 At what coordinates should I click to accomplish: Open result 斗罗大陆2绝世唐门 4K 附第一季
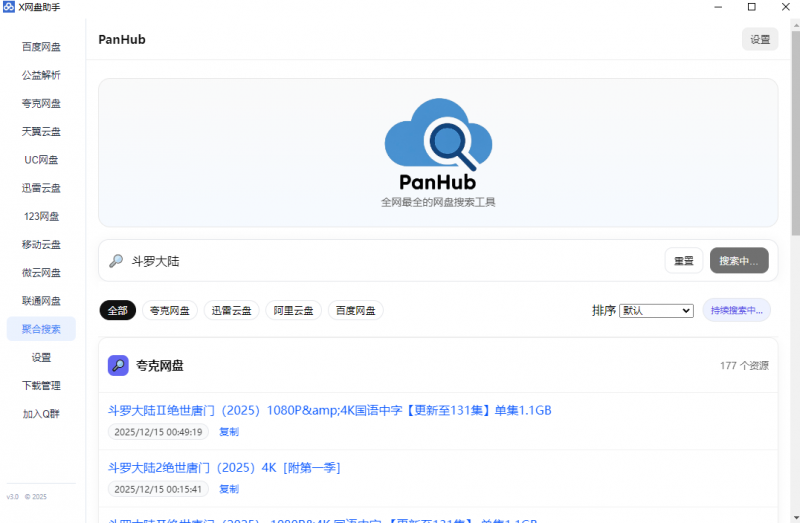(x=224, y=467)
